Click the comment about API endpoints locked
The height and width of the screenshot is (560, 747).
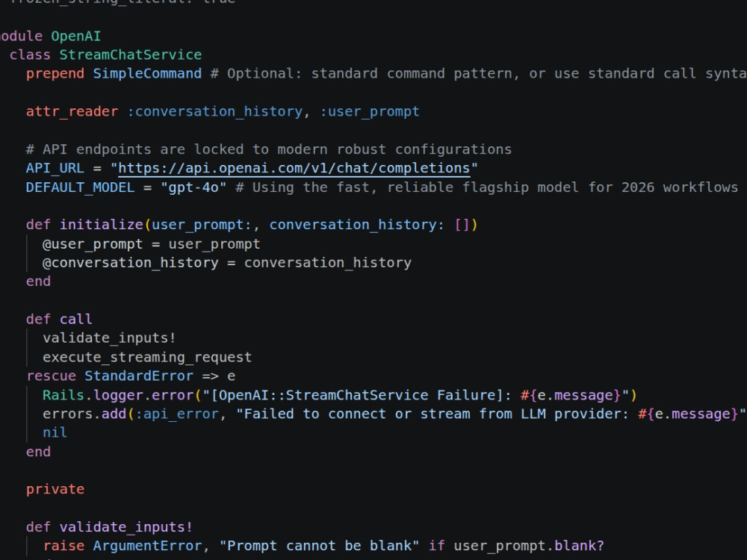point(269,149)
